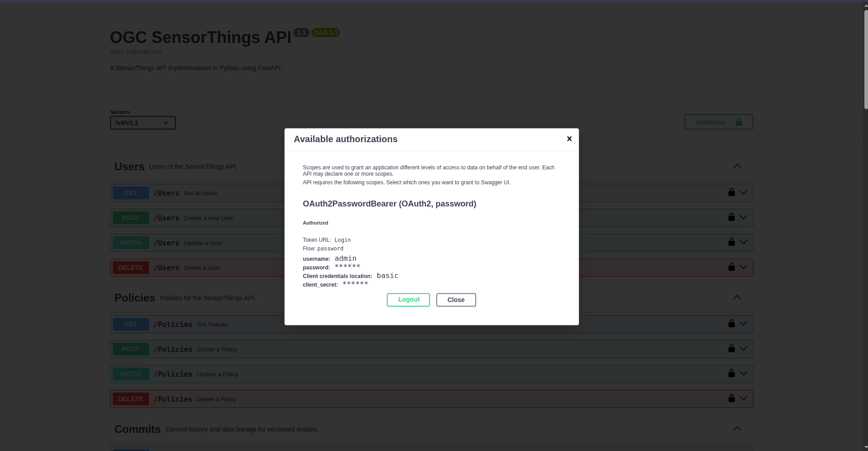The image size is (868, 451).
Task: Click the OGC SensorThings API title
Action: pyautogui.click(x=200, y=37)
